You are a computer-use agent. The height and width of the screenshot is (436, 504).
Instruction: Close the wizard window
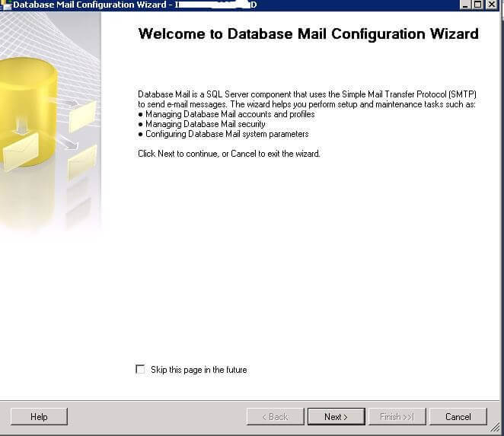click(492, 5)
